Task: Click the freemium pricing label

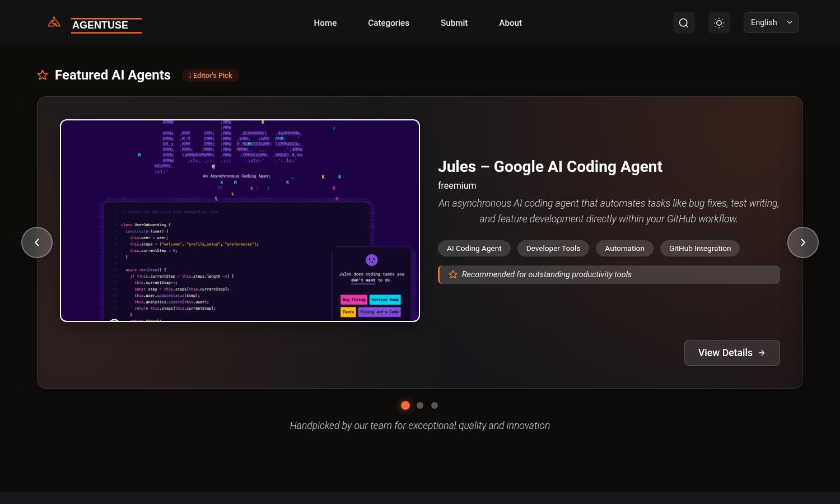Action: [x=457, y=185]
